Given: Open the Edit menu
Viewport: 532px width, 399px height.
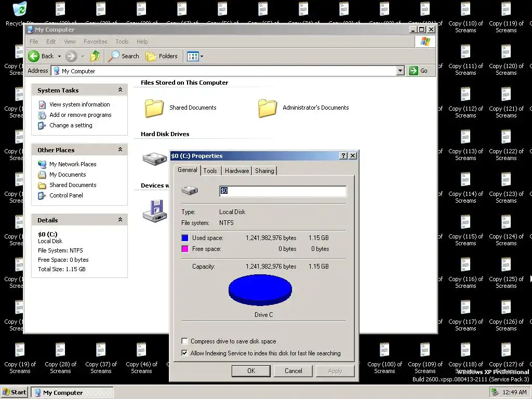Looking at the screenshot, I should 51,42.
